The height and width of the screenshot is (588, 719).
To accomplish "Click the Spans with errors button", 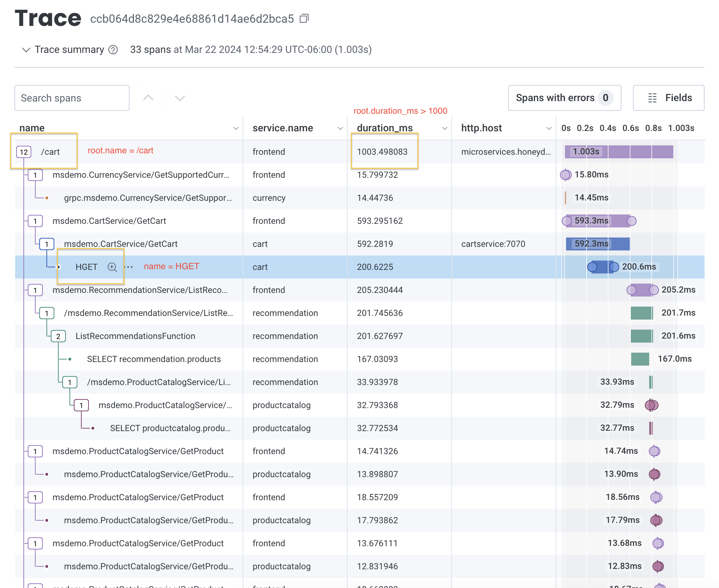I will [563, 97].
